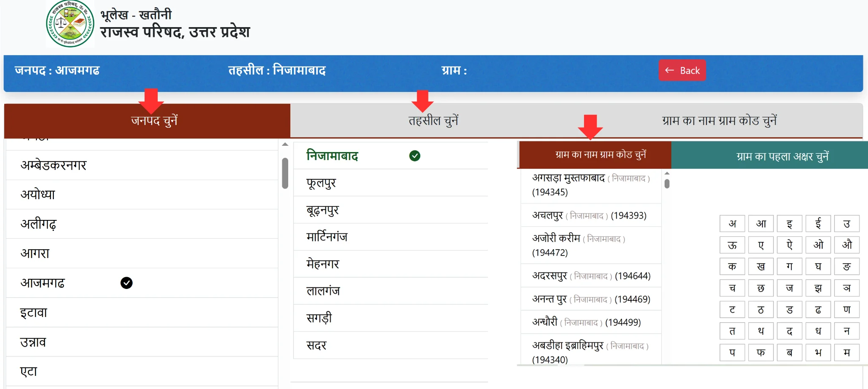Select district अलीगढ़
Image resolution: width=868 pixels, height=389 pixels.
pos(142,224)
